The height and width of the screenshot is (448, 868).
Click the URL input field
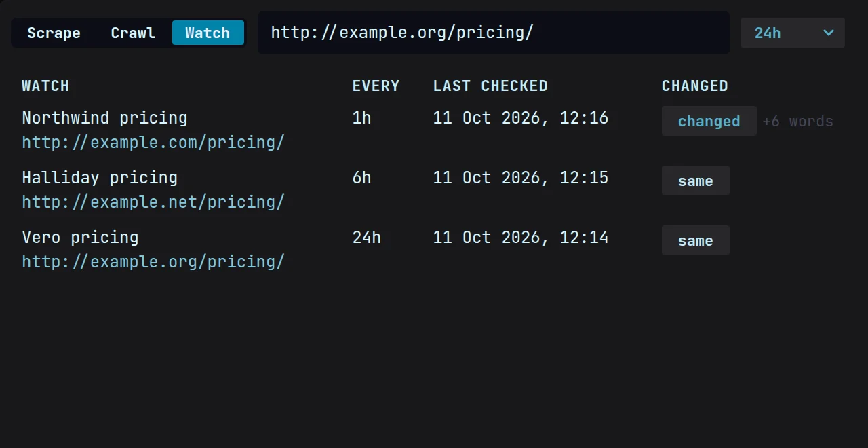[494, 33]
